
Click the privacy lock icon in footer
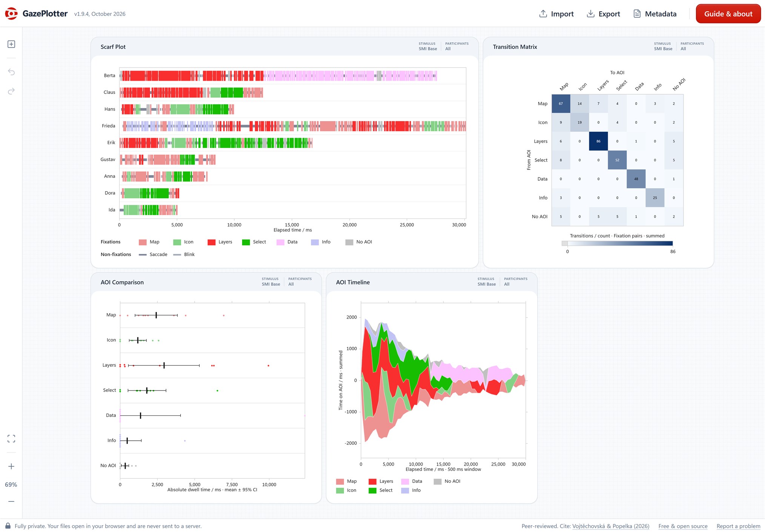point(8,526)
